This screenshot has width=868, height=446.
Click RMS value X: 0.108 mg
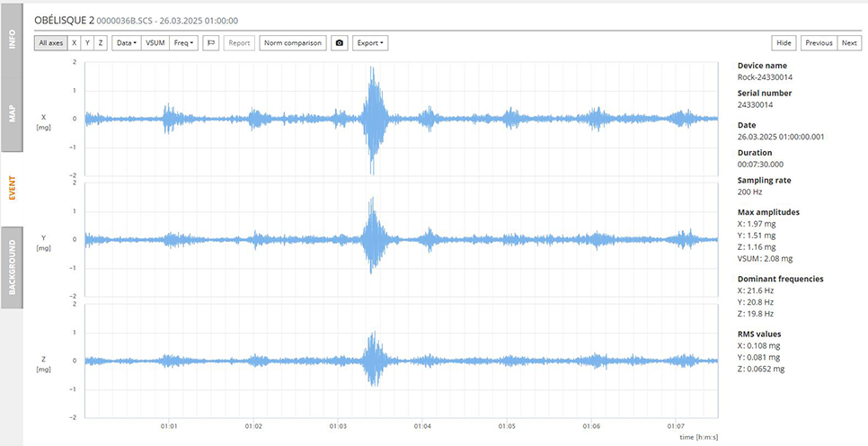tap(759, 346)
